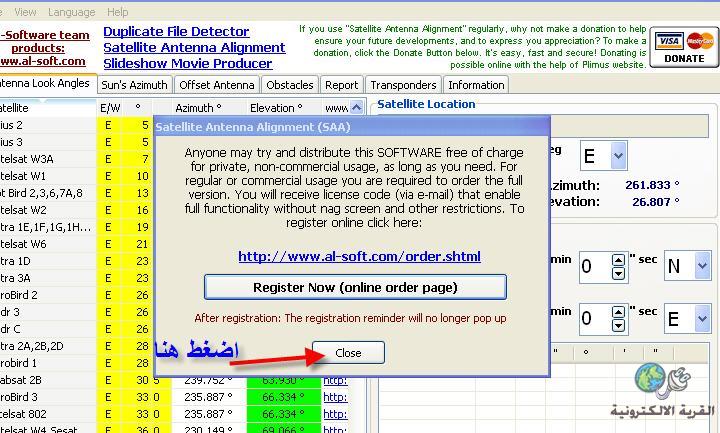Switch to the Report tab

(x=342, y=85)
